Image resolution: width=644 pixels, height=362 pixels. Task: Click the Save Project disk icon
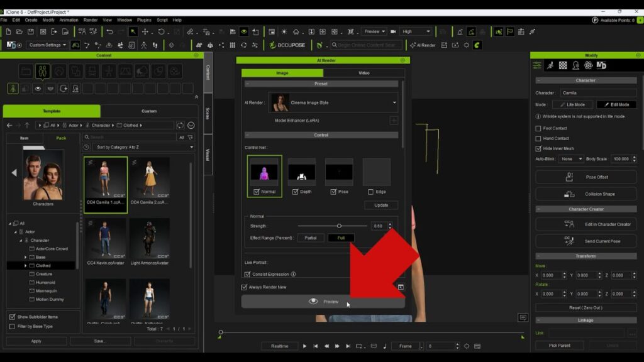pos(31,31)
